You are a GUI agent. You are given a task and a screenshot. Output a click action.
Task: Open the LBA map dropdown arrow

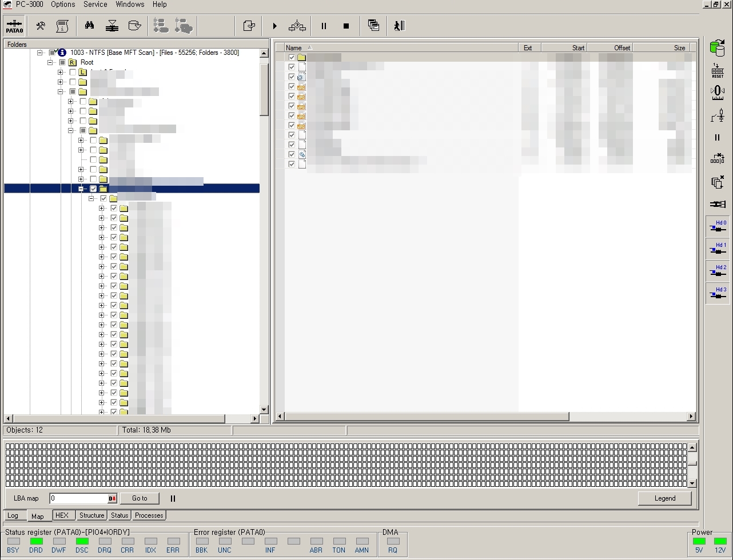point(112,498)
